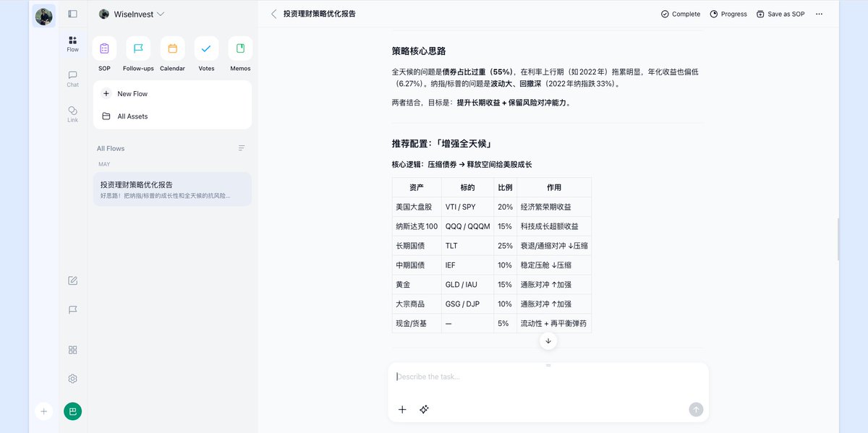The image size is (868, 433).
Task: Click the green workspace badge icon
Action: tap(72, 411)
